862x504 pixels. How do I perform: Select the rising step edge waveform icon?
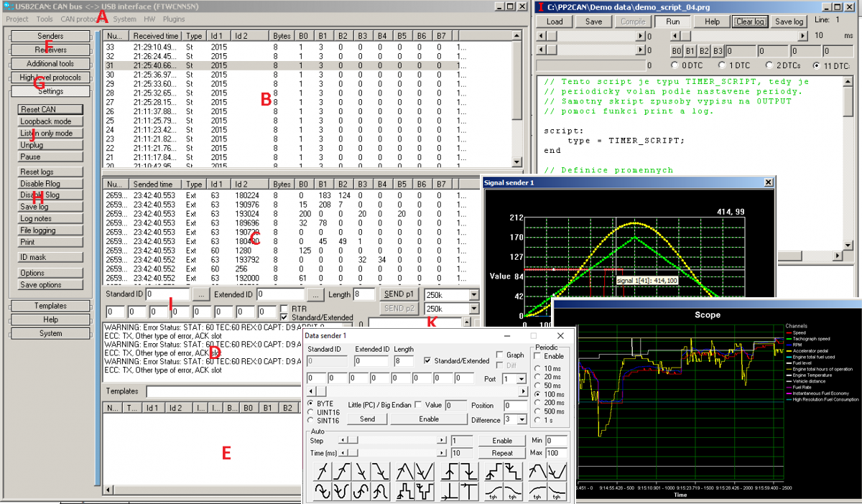point(450,471)
